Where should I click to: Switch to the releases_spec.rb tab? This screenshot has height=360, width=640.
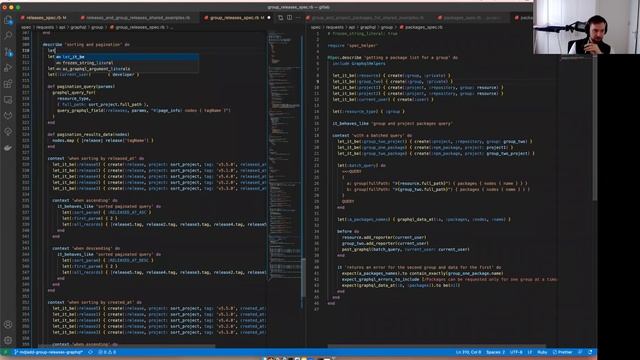[x=44, y=18]
